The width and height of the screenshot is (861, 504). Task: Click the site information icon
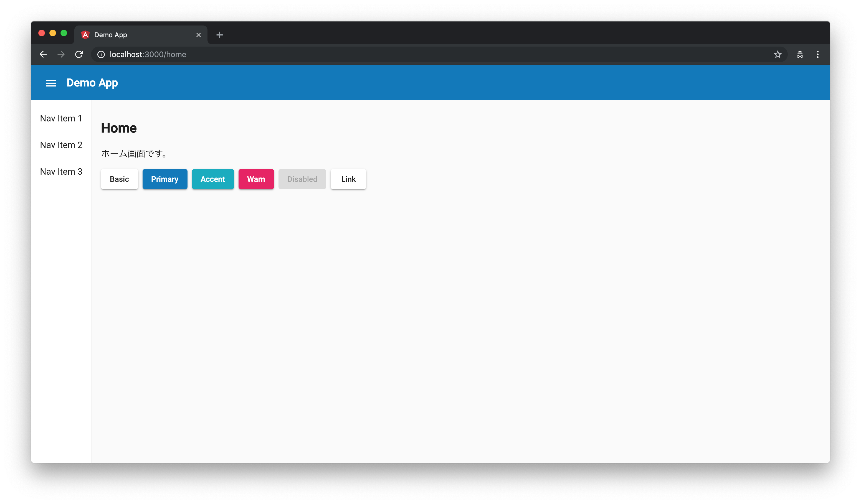(101, 54)
